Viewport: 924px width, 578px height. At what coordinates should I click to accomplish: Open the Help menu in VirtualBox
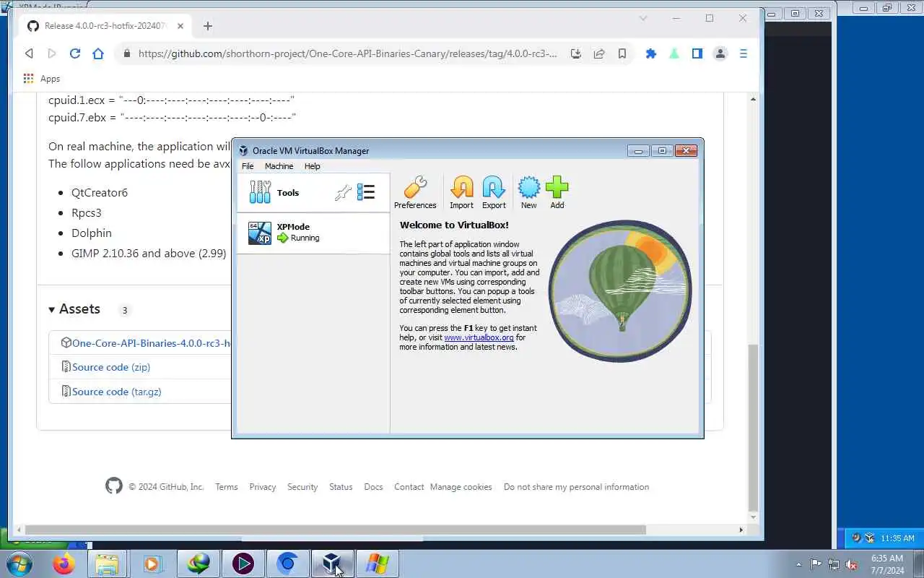click(x=312, y=166)
